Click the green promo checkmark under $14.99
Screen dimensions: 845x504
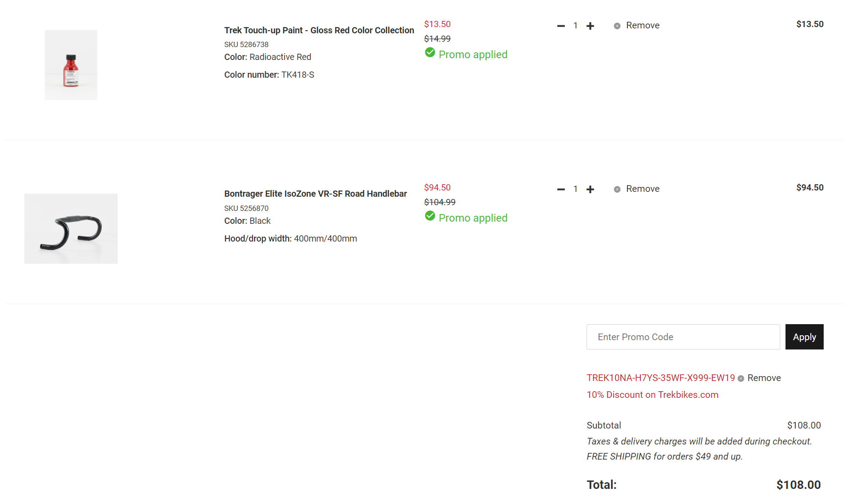[430, 53]
